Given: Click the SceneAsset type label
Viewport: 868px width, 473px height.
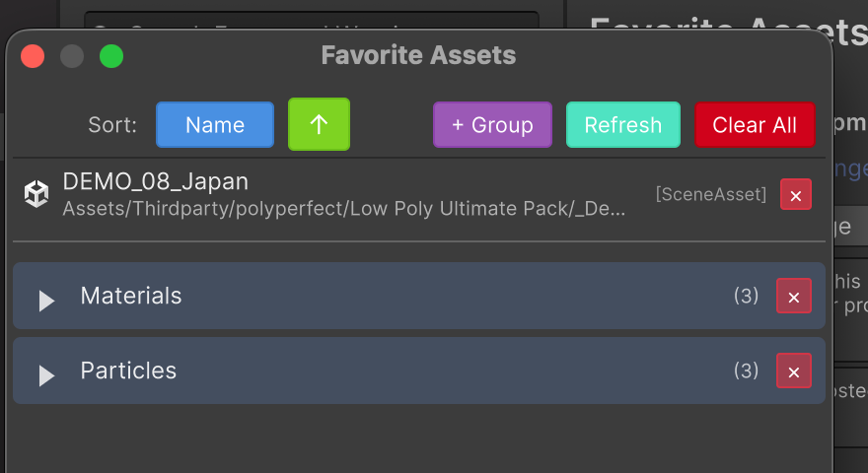Looking at the screenshot, I should tap(711, 194).
